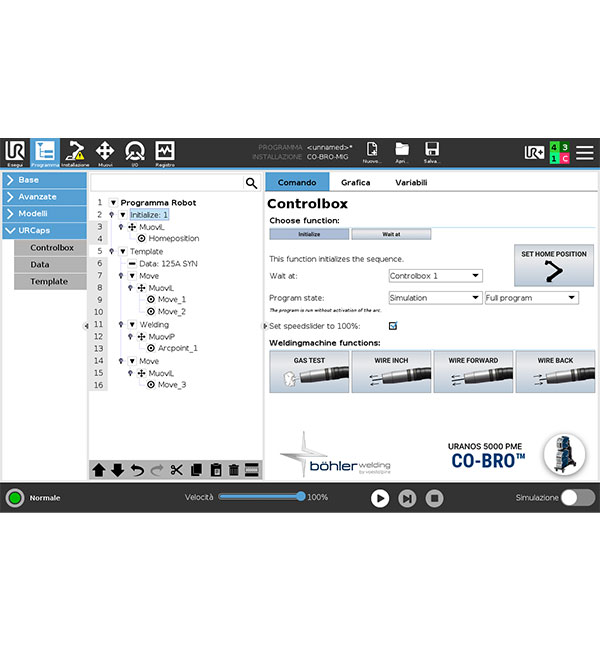Select Data under URCaps
The height and width of the screenshot is (650, 600).
click(51, 264)
